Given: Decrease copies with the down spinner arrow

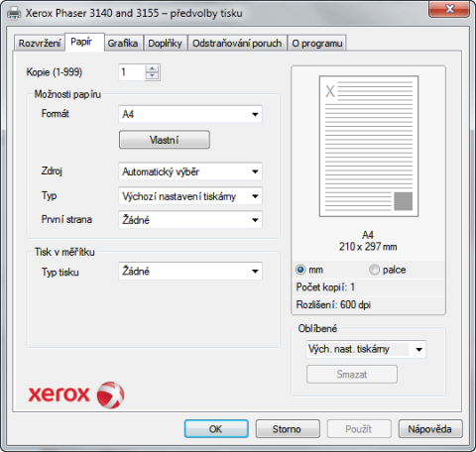Looking at the screenshot, I should tap(152, 76).
